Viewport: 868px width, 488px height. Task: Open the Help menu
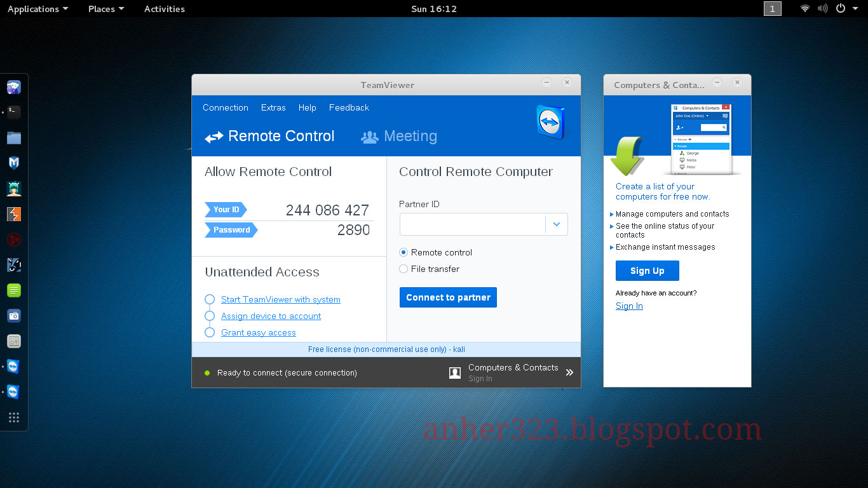(x=308, y=107)
